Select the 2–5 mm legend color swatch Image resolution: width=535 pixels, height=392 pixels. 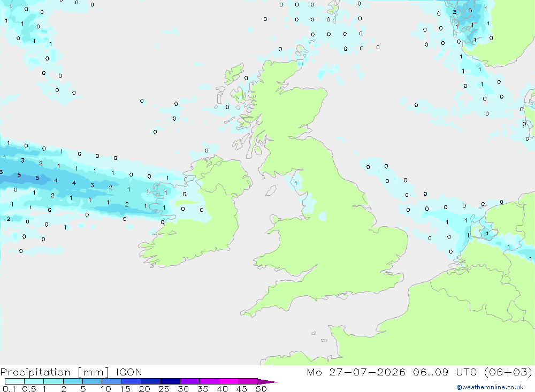click(73, 381)
